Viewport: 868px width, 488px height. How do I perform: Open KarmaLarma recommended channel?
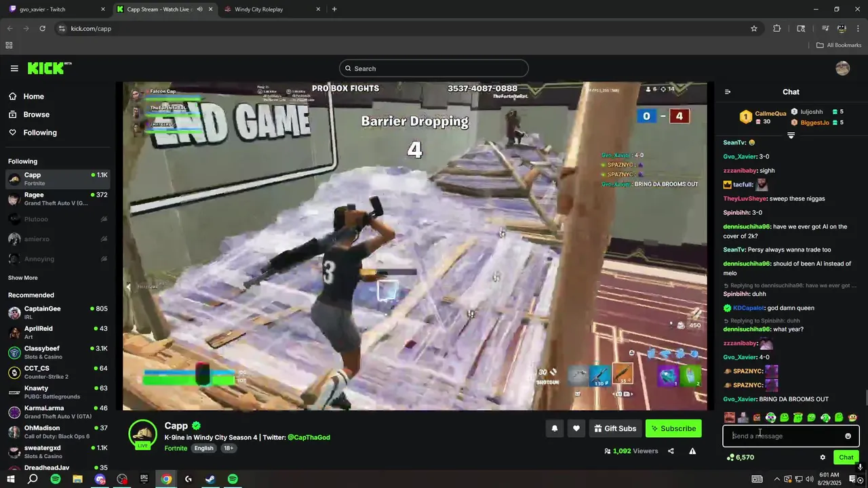tap(58, 412)
